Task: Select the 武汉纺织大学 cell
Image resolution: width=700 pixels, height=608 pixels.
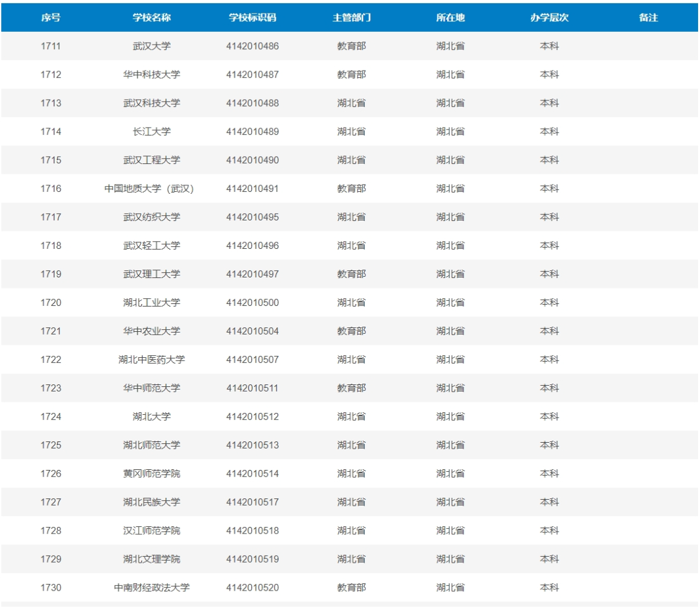Action: [151, 217]
